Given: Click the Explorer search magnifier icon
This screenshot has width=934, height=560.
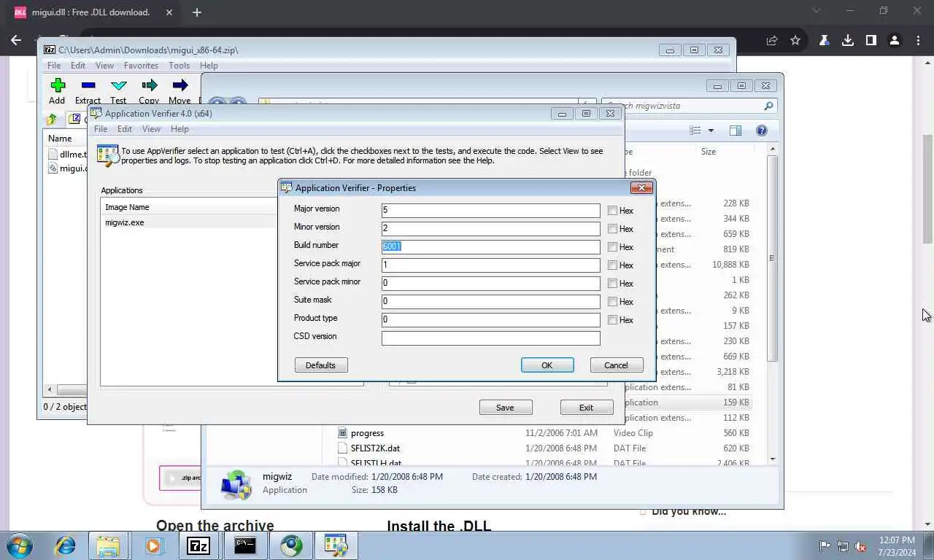Looking at the screenshot, I should click(x=768, y=106).
